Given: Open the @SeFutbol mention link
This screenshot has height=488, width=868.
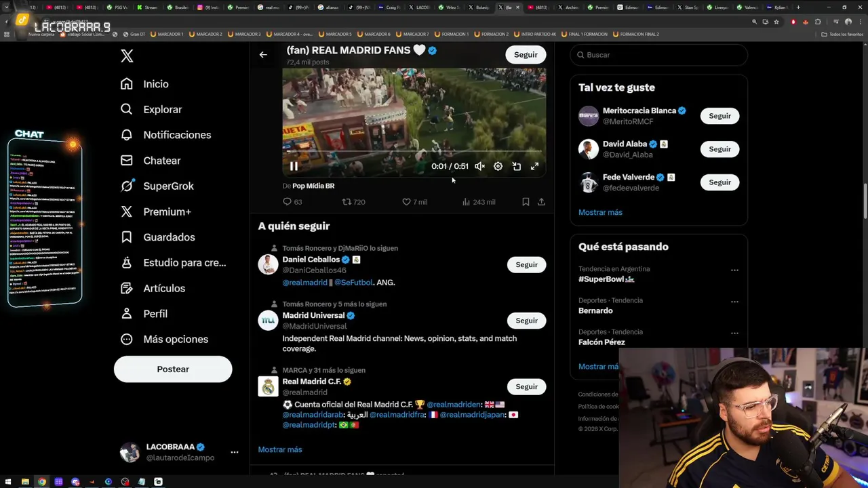Looking at the screenshot, I should pos(353,283).
